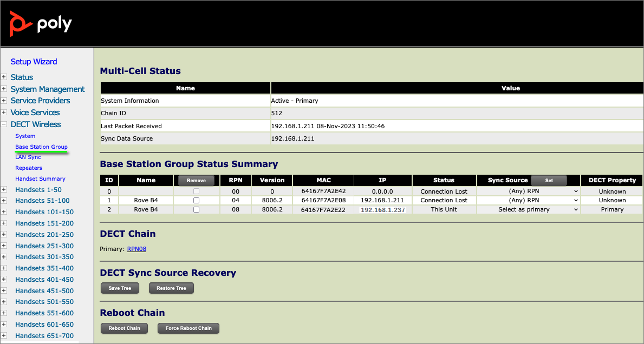Open 'Select as primary' sync dropdown

click(528, 209)
